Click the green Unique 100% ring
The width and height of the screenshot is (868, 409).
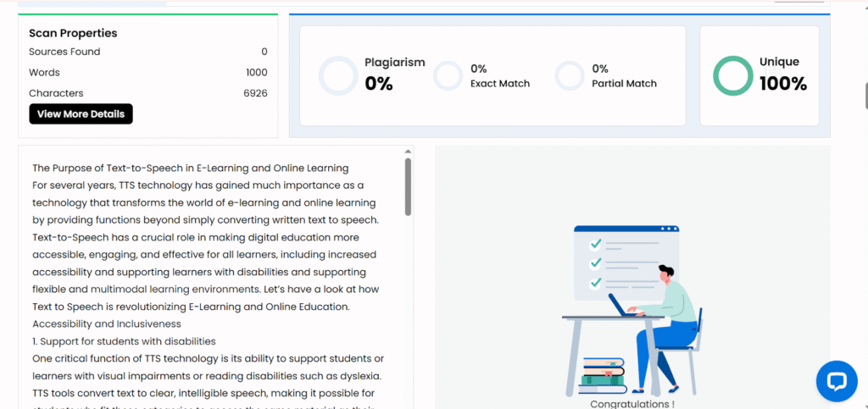pyautogui.click(x=732, y=75)
